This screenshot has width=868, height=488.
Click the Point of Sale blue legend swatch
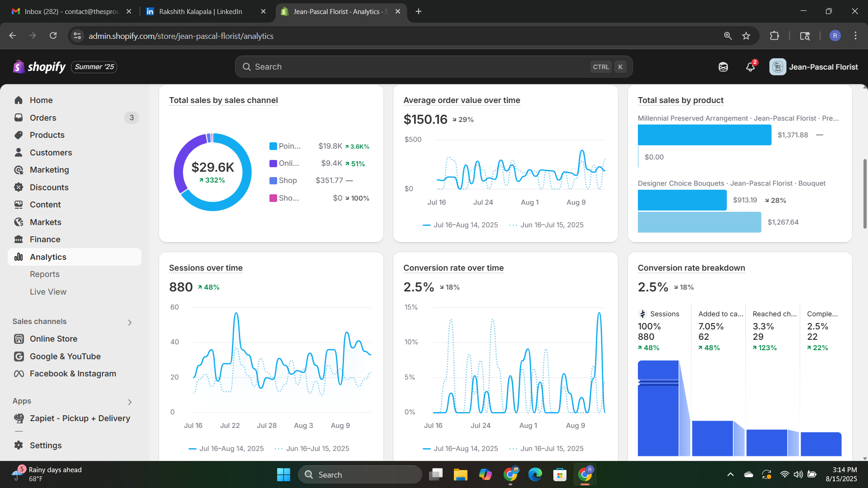click(x=273, y=146)
